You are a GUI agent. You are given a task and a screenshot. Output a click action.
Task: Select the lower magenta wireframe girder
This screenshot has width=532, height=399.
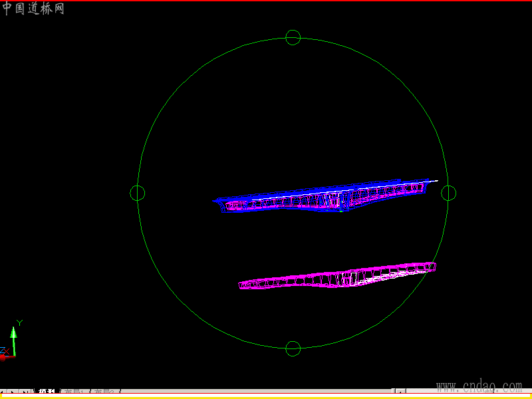click(337, 275)
